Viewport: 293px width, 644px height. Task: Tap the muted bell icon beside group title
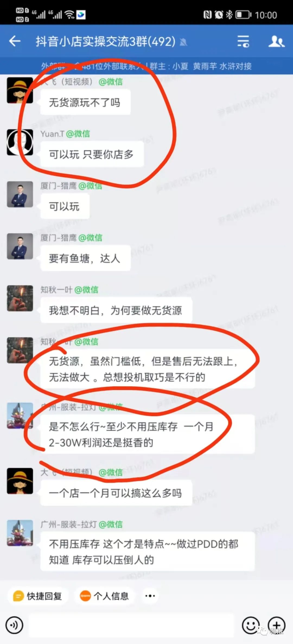click(184, 42)
